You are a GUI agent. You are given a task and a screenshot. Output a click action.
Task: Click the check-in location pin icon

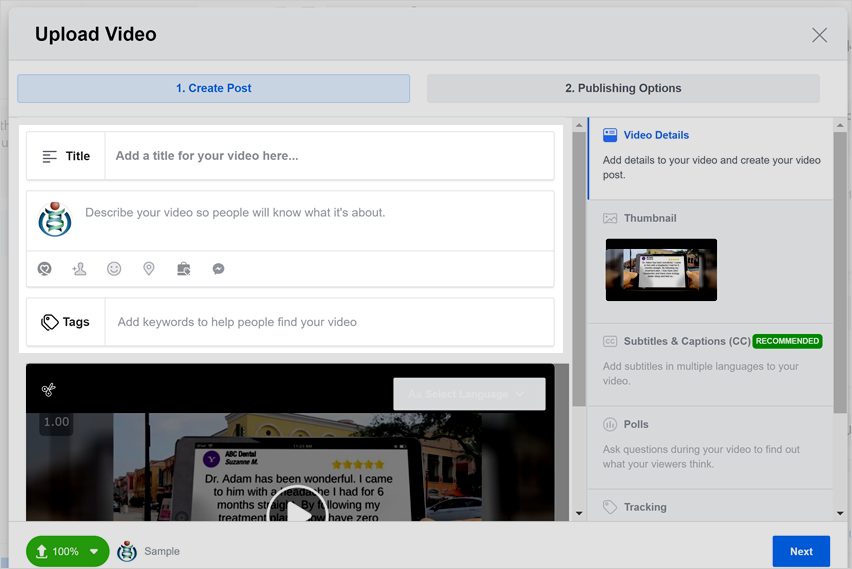pyautogui.click(x=149, y=269)
